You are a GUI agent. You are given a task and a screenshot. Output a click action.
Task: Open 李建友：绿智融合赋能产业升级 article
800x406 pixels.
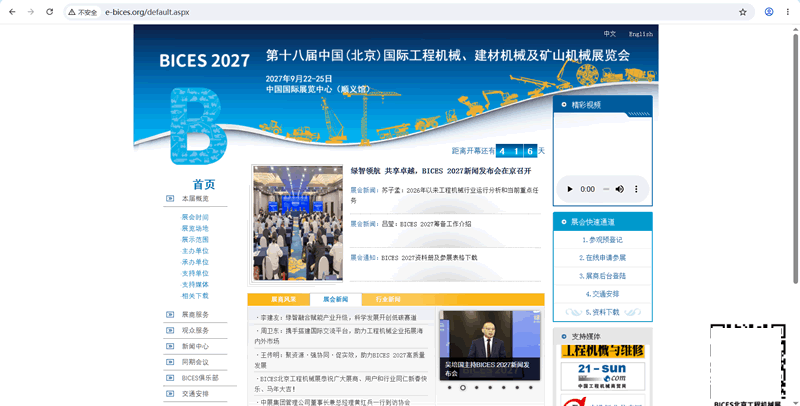[336, 317]
